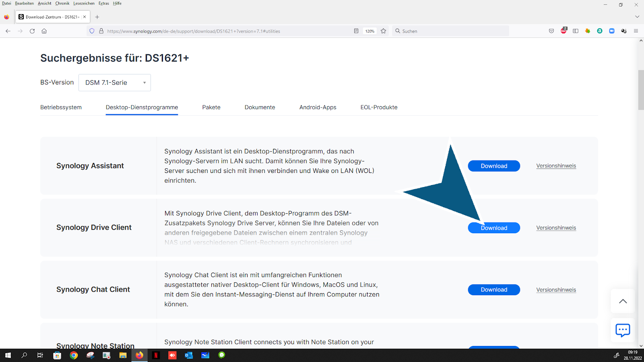Open the extension with grey spheres
This screenshot has height=362, width=644.
click(624, 31)
